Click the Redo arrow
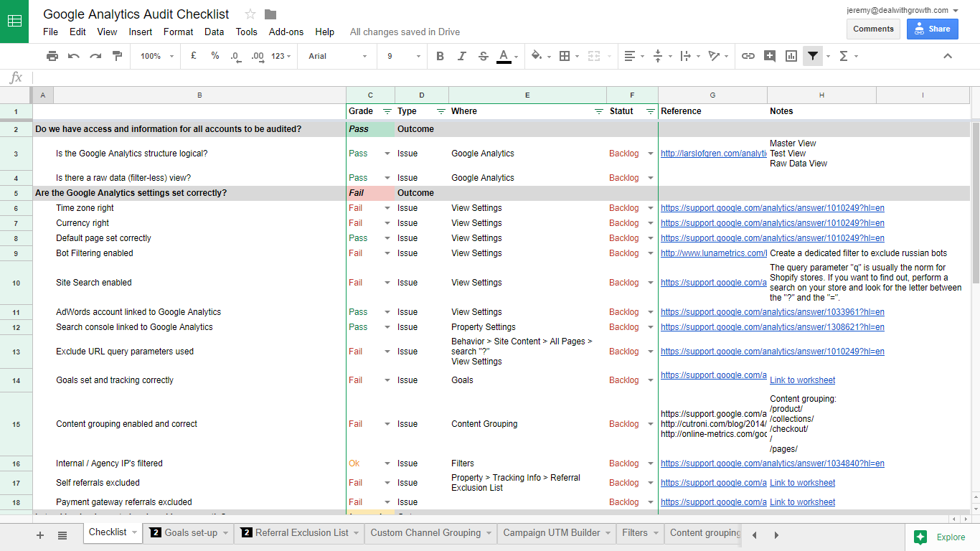The image size is (980, 551). pyautogui.click(x=95, y=56)
